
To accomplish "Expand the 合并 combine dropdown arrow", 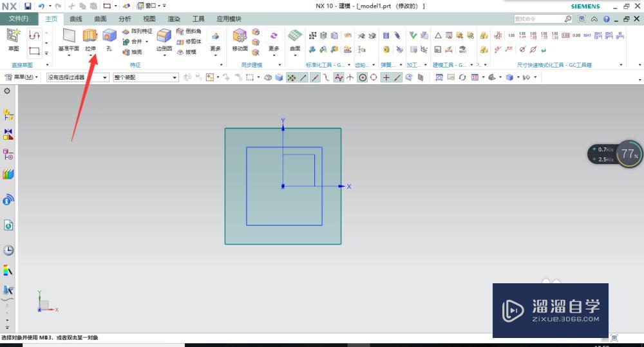I will [x=147, y=41].
